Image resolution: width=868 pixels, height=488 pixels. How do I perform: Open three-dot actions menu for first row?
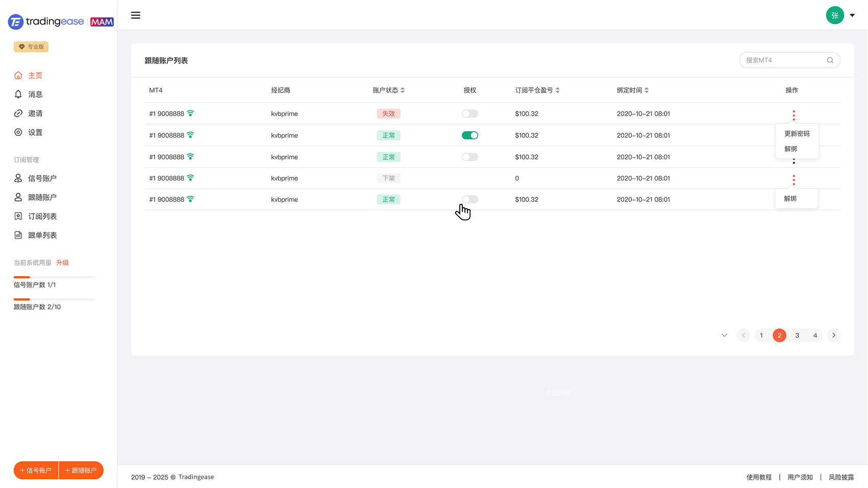793,115
